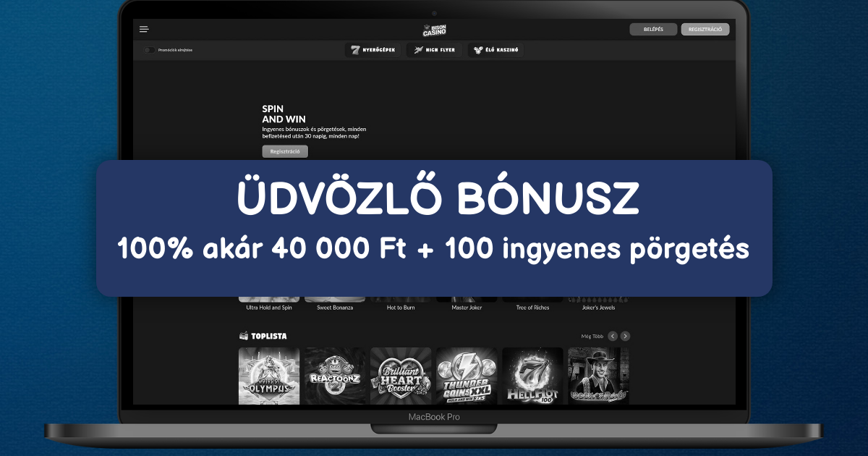The image size is (868, 456).
Task: Open Brilliant Heart Booster game
Action: [x=401, y=376]
